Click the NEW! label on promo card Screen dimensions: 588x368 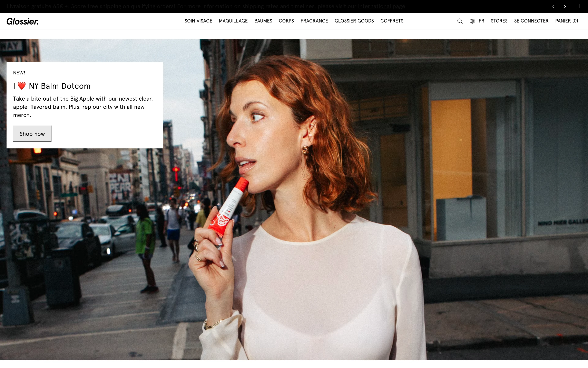pos(19,73)
